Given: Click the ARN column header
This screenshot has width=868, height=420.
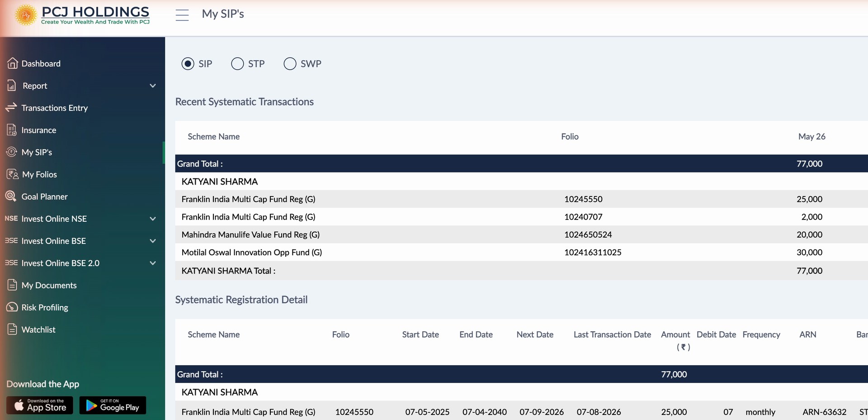Looking at the screenshot, I should 808,334.
